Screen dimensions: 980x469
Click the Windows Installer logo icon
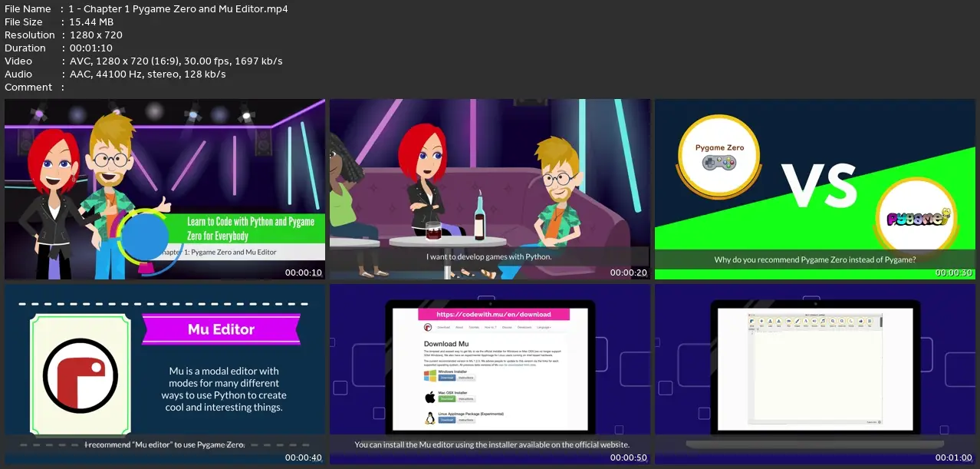coord(430,376)
